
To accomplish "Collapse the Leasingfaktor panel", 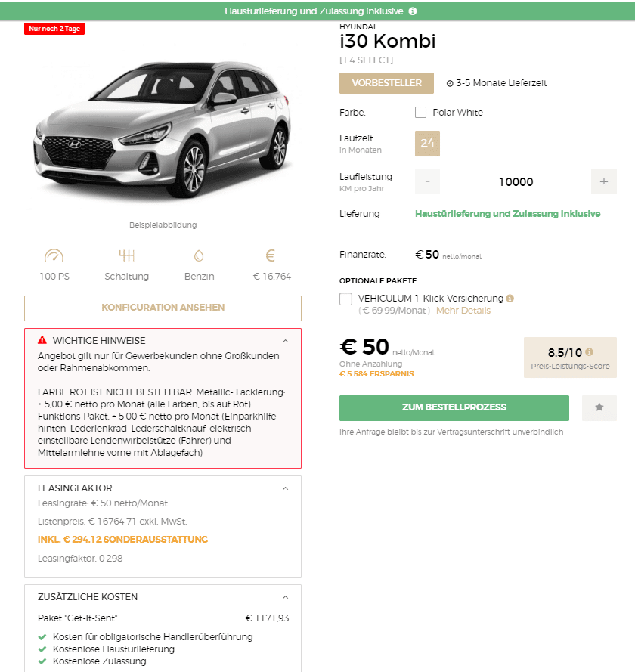I will click(x=285, y=488).
